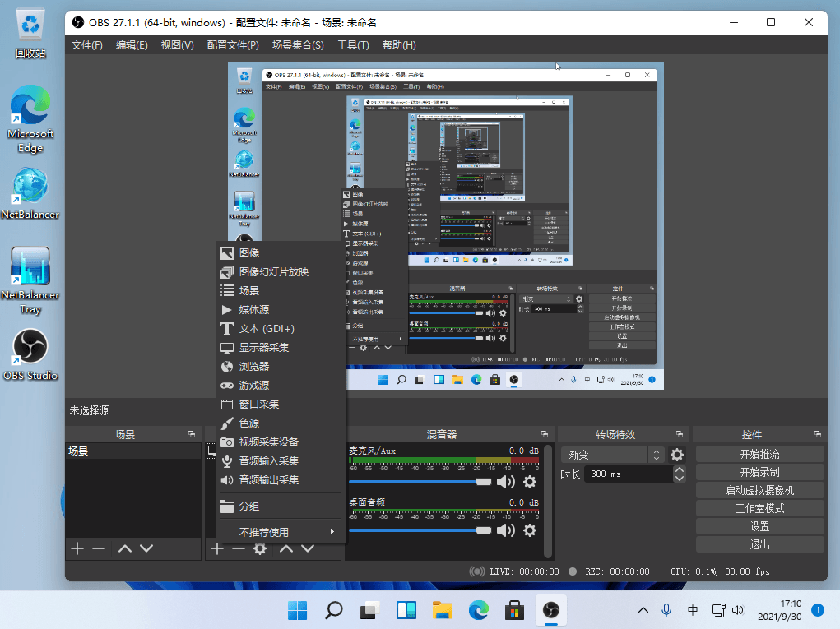Add a 媒体源 media source
This screenshot has height=629, width=840.
tap(280, 309)
